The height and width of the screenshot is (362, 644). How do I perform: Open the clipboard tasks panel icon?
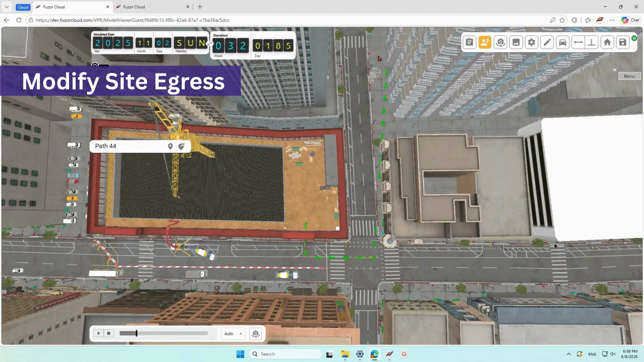(x=469, y=42)
